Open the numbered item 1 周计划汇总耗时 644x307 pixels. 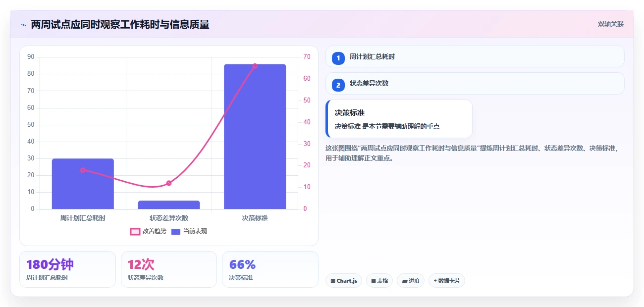(475, 56)
